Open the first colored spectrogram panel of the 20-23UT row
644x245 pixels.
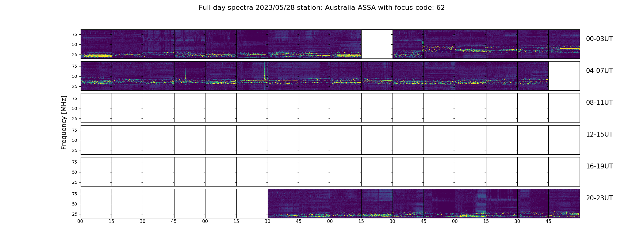(x=283, y=203)
